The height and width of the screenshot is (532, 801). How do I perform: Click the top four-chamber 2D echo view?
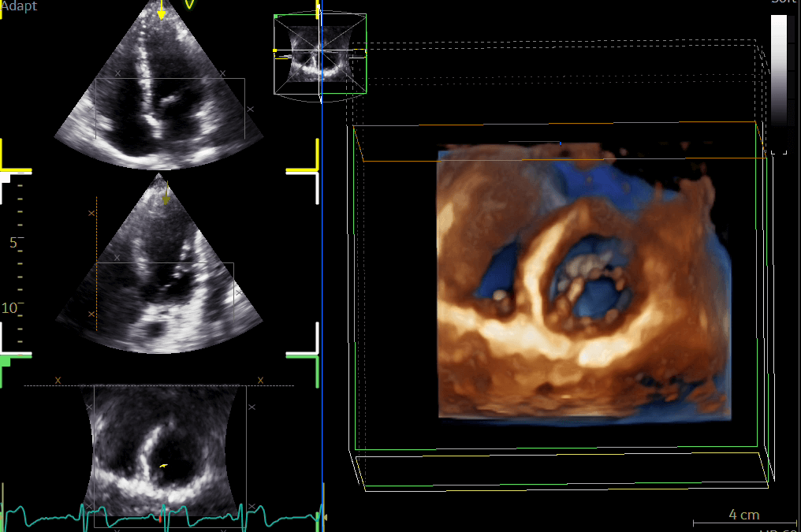point(159,85)
